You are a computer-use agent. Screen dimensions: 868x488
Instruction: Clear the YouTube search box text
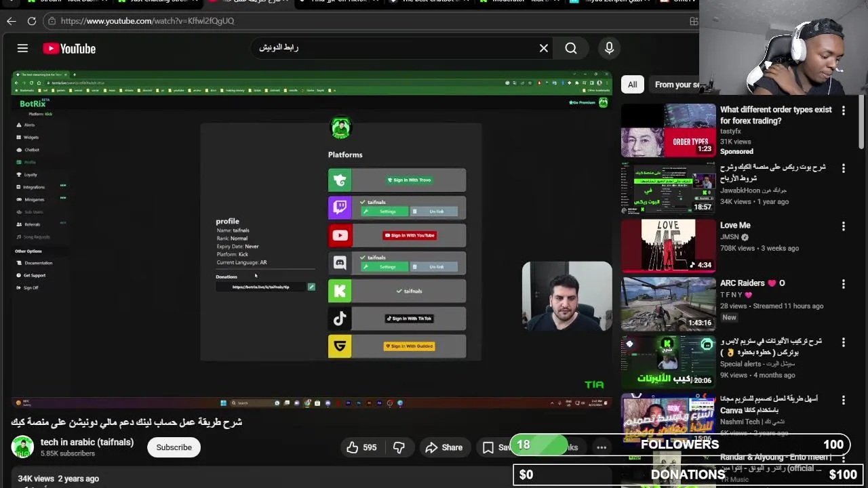pos(543,48)
